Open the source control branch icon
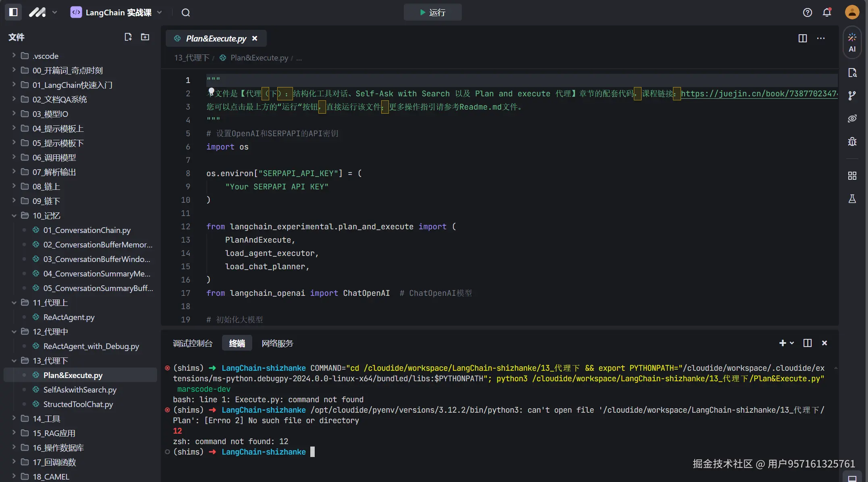This screenshot has width=868, height=482. click(852, 96)
